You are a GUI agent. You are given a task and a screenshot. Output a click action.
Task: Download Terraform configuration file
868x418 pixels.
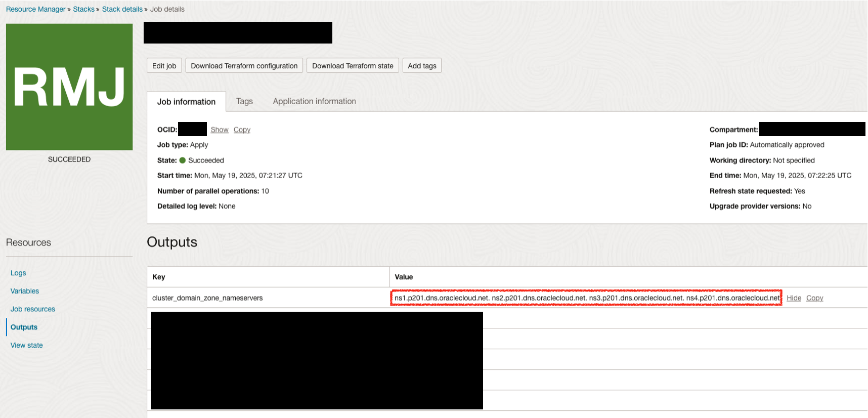click(x=244, y=66)
